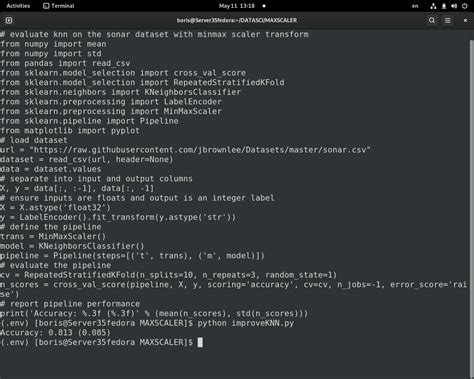Open the Terminal application menu

[59, 6]
